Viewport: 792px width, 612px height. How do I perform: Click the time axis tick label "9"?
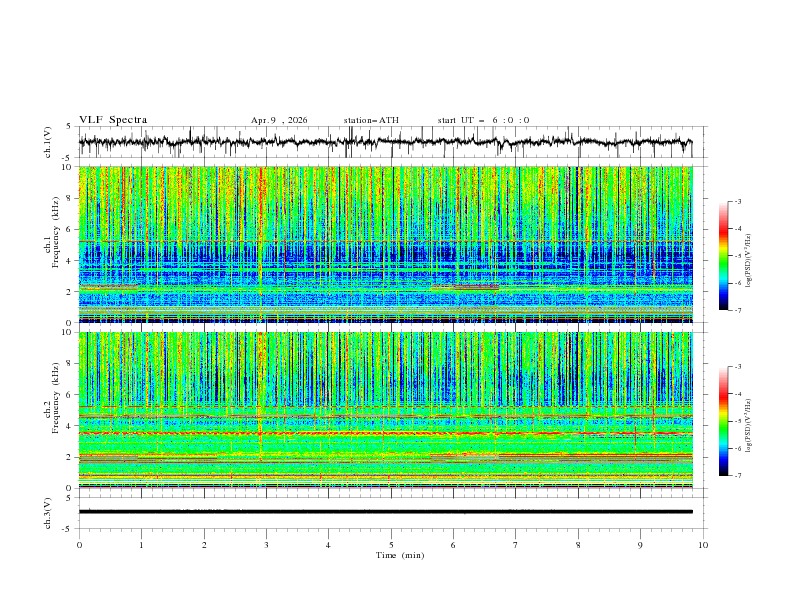640,545
